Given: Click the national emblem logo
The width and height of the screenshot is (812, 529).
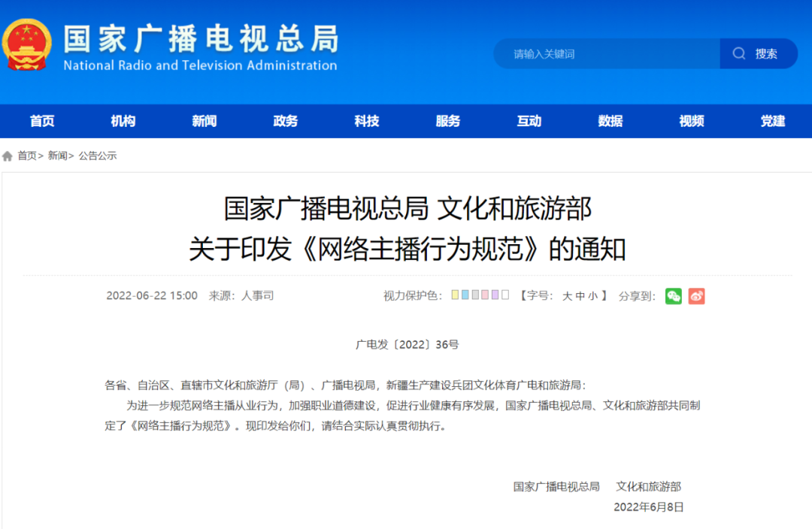Looking at the screenshot, I should (27, 45).
